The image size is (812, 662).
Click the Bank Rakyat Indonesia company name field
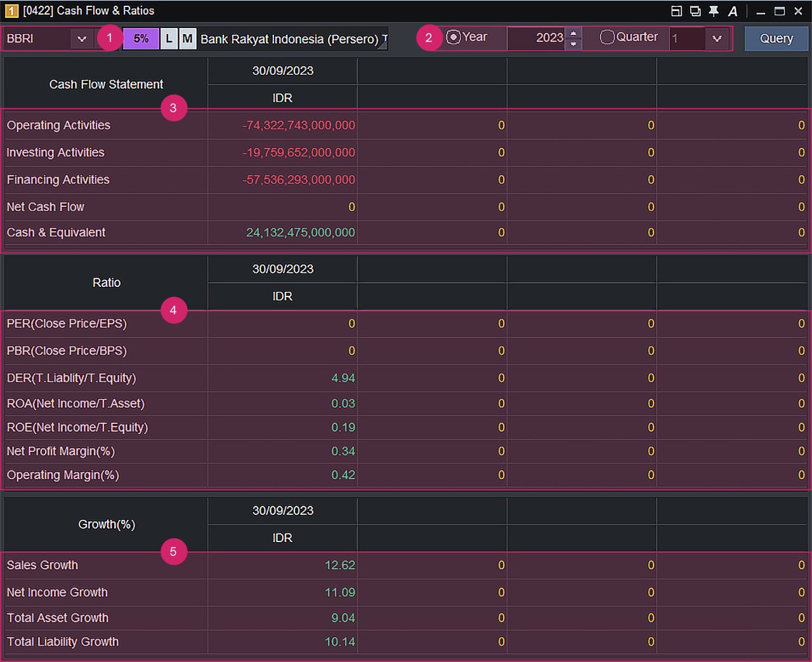click(x=292, y=39)
